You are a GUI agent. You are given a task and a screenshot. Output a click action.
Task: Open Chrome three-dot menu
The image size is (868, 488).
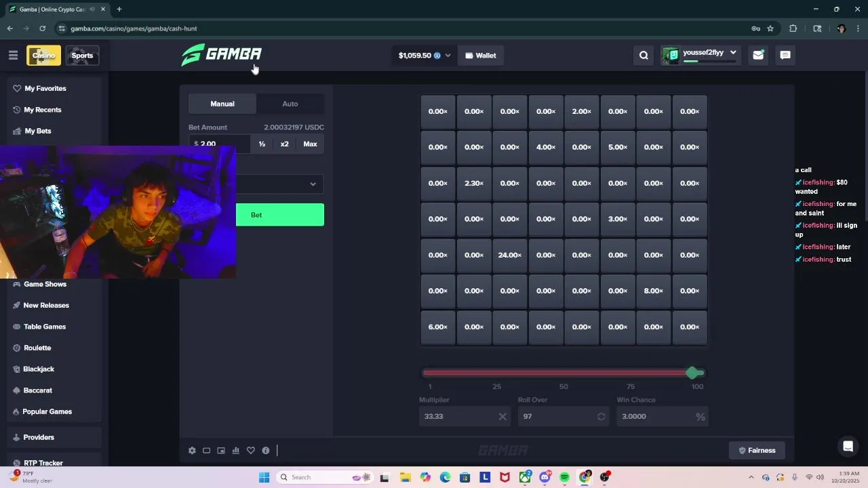tap(858, 28)
